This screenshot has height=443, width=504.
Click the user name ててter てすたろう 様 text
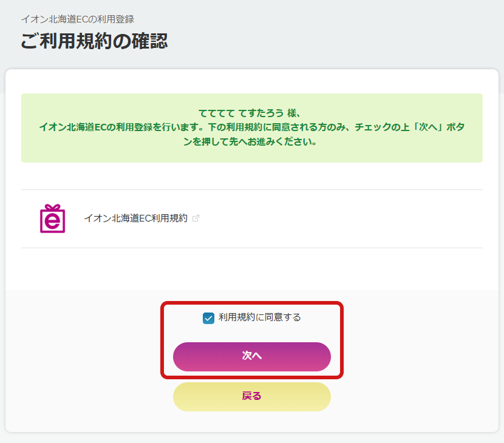pos(251,113)
